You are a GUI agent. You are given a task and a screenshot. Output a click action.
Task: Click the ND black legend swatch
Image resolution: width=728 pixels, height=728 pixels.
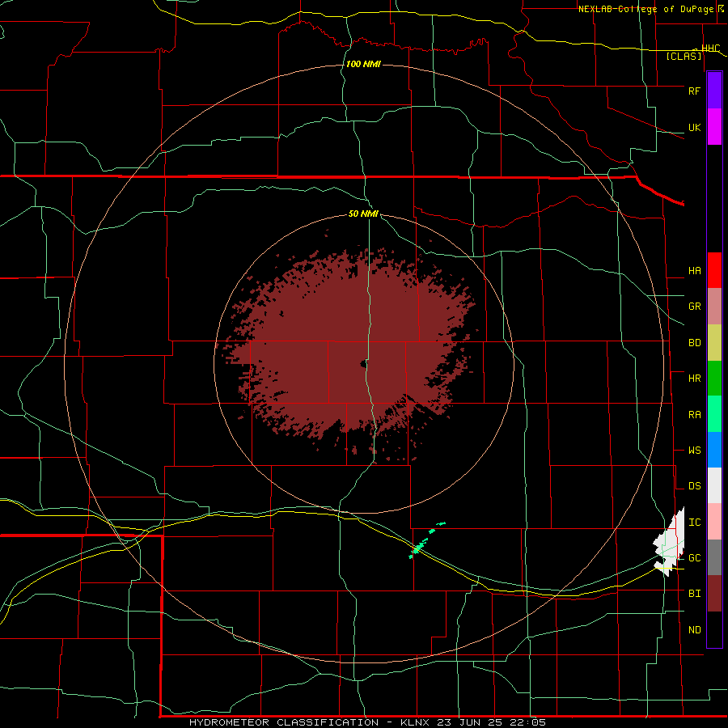click(x=714, y=629)
